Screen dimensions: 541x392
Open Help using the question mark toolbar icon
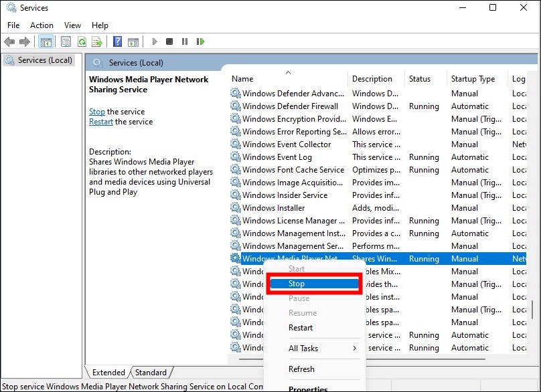click(x=118, y=41)
